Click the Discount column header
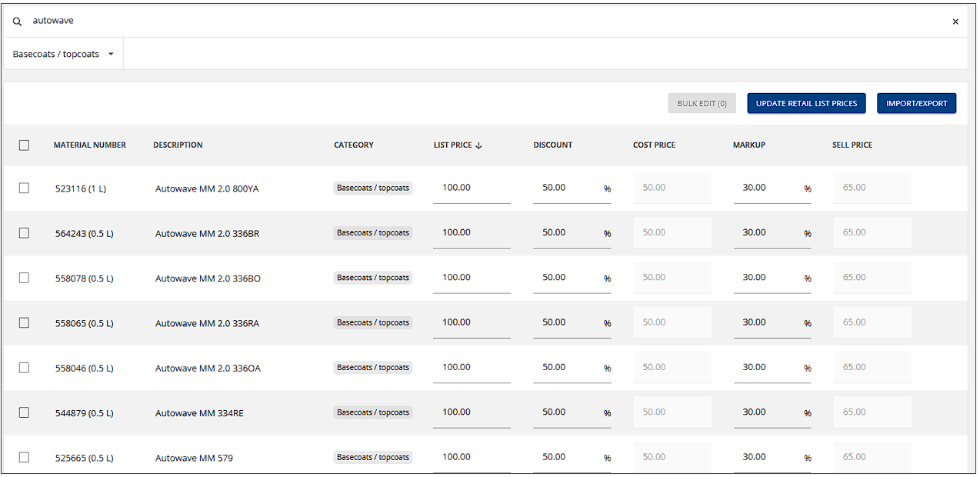Image resolution: width=980 pixels, height=477 pixels. (x=553, y=145)
